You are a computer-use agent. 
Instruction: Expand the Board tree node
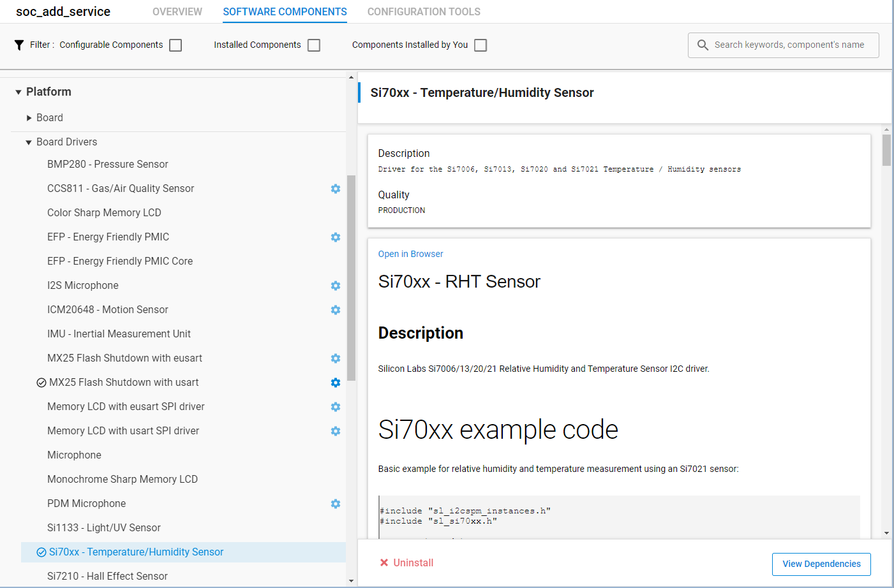pyautogui.click(x=29, y=118)
